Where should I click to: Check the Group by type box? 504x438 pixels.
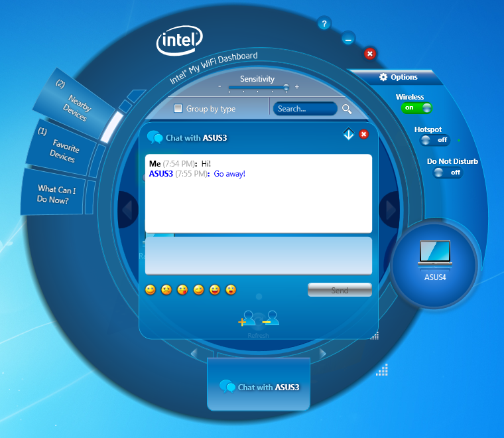pyautogui.click(x=178, y=108)
